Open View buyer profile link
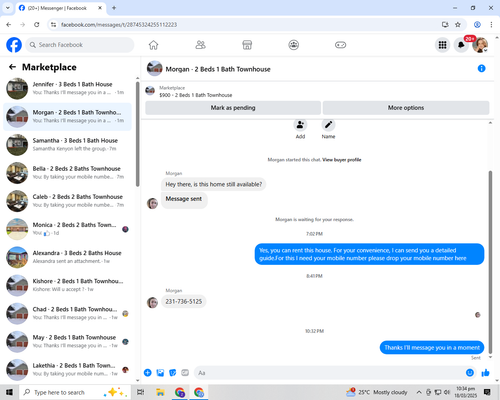Screen dimensions: 500x400 [342, 160]
